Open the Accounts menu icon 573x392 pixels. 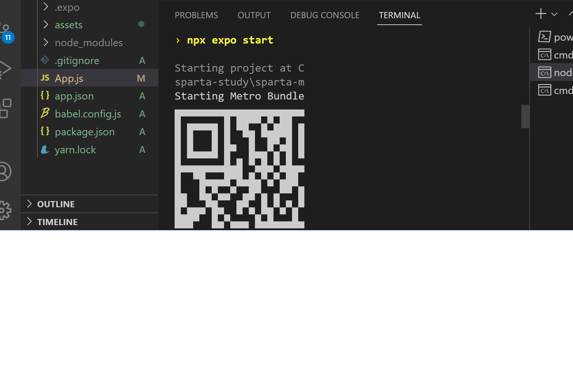pyautogui.click(x=5, y=171)
